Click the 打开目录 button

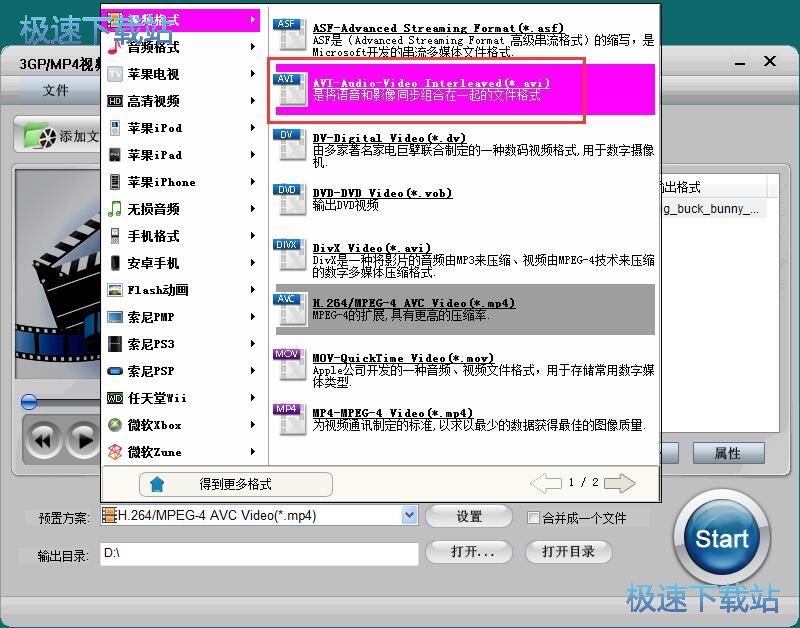click(x=568, y=551)
